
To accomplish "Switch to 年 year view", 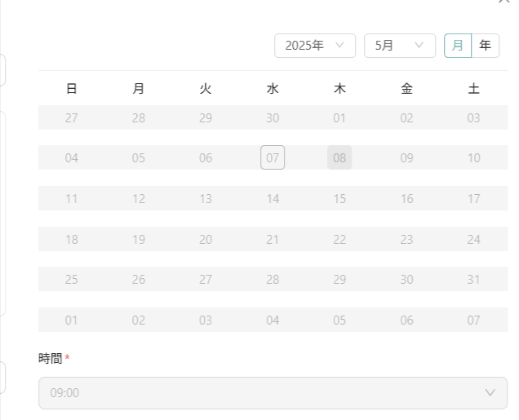I will 486,46.
